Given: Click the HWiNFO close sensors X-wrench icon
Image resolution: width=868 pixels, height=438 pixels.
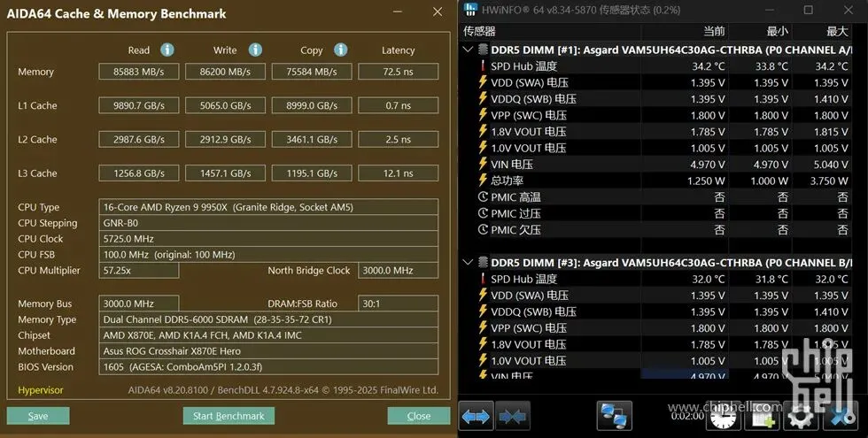Looking at the screenshot, I should coord(841,416).
